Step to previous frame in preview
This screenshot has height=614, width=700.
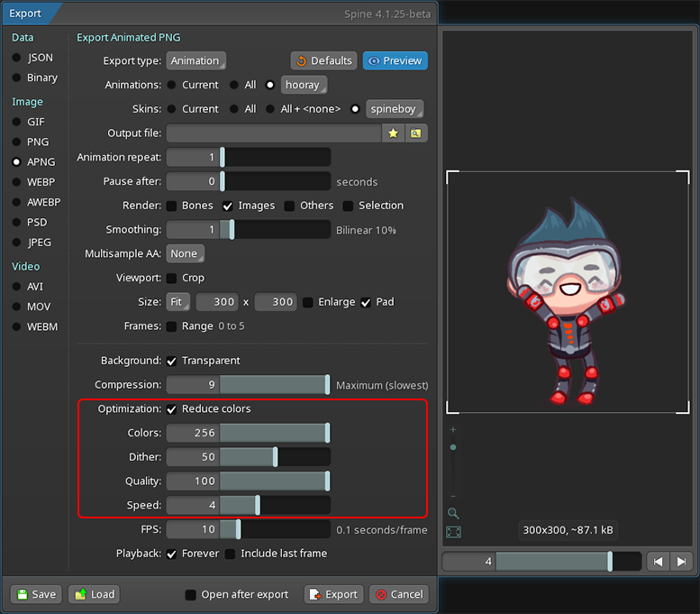pyautogui.click(x=659, y=562)
